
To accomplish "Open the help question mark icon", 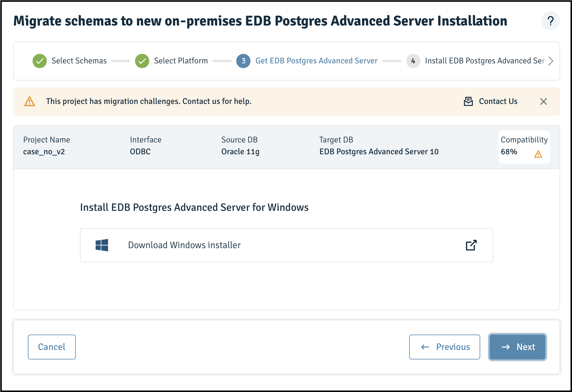I will pyautogui.click(x=550, y=21).
